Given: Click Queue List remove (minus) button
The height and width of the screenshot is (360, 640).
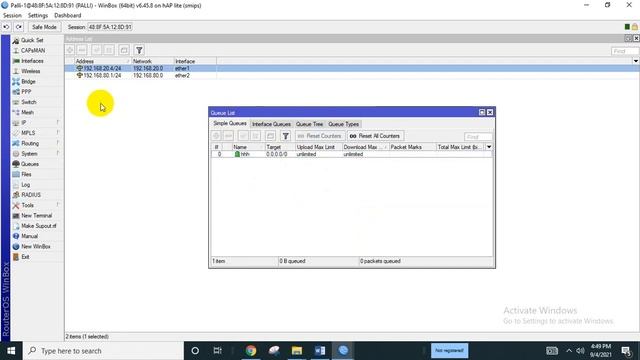Looking at the screenshot, I should (229, 136).
